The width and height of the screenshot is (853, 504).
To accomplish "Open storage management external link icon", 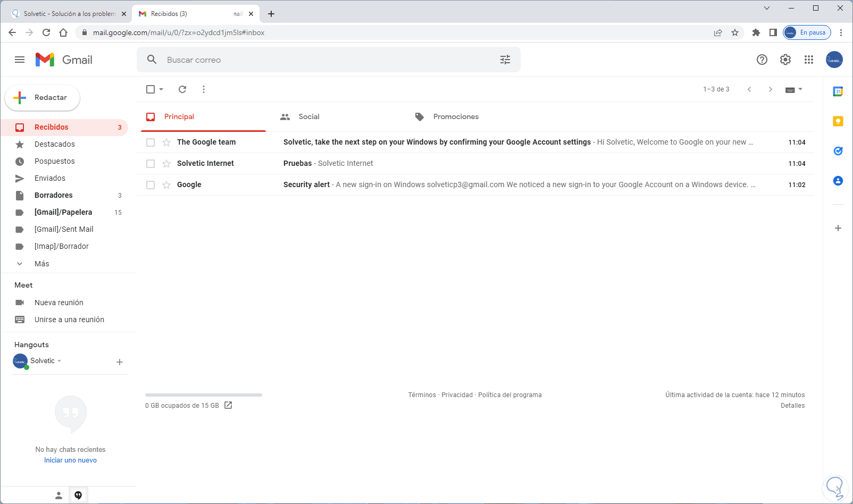I will click(x=228, y=405).
